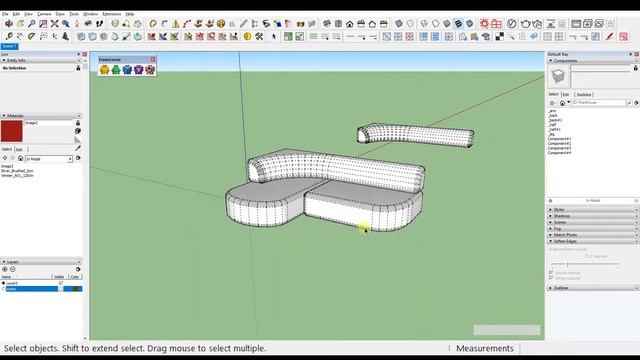This screenshot has height=360, width=640.
Task: Open the Components Statistics tab
Action: pos(584,95)
